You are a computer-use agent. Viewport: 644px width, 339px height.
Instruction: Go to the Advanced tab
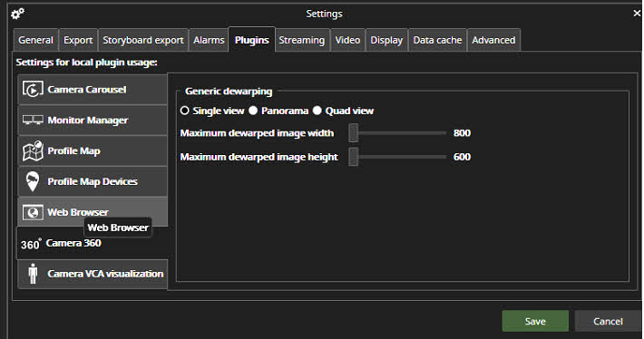click(493, 40)
